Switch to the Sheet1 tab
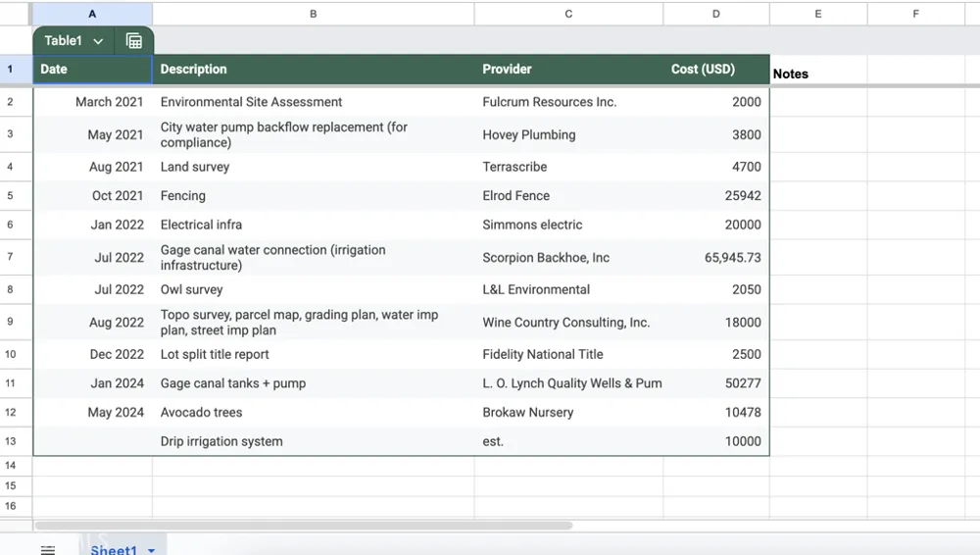The image size is (980, 555). click(x=113, y=550)
